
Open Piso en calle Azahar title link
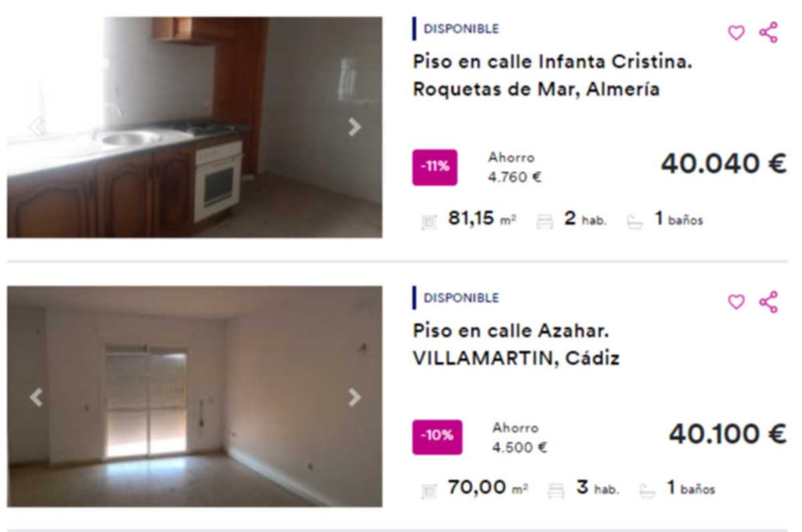coord(516,344)
